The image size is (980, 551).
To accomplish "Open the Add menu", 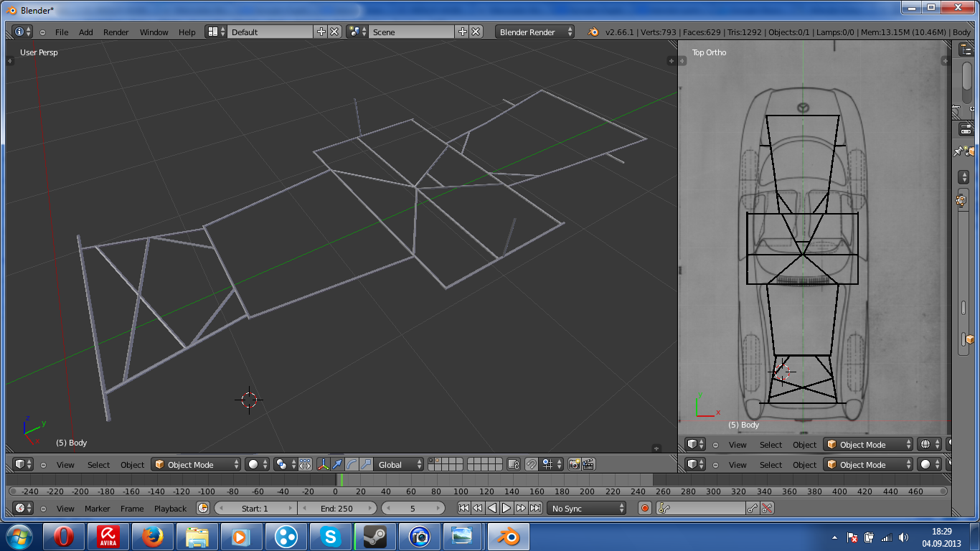I will point(86,32).
